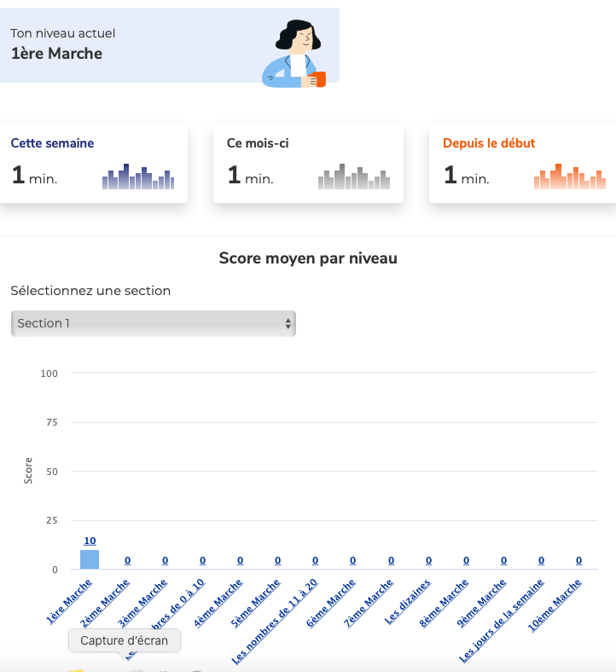Click the Capture d'écran tooltip
This screenshot has height=672, width=616.
pos(125,640)
